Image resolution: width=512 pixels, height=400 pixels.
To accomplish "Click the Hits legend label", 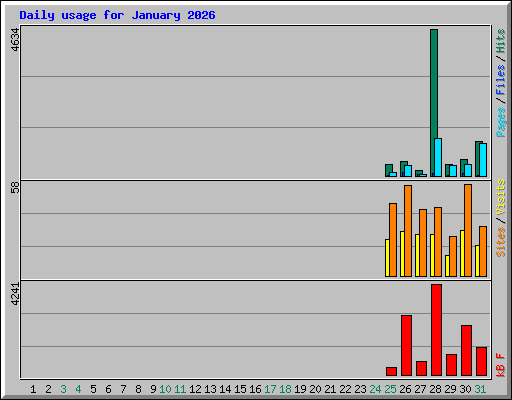I will [501, 41].
